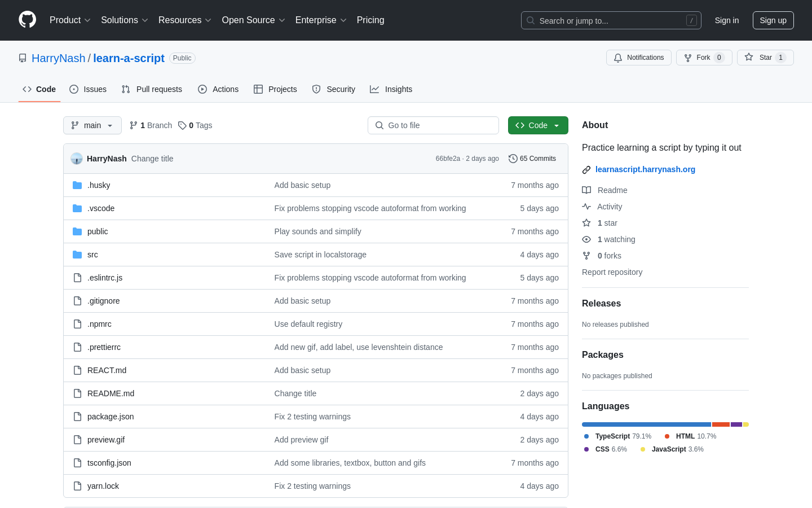Click the branch icon beside 1 Branch

(x=134, y=125)
